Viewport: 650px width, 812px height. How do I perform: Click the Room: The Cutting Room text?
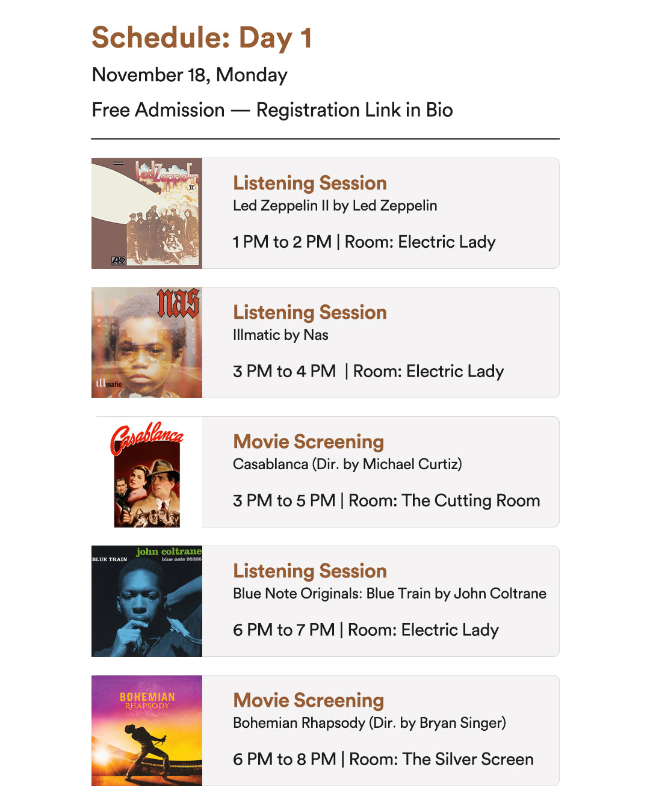coord(444,500)
